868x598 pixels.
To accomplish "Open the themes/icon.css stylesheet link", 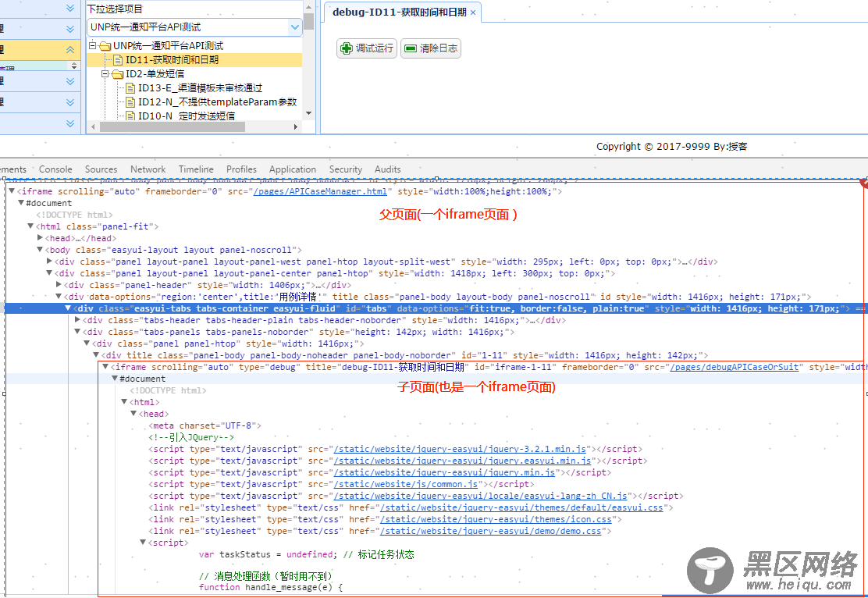I will (496, 519).
